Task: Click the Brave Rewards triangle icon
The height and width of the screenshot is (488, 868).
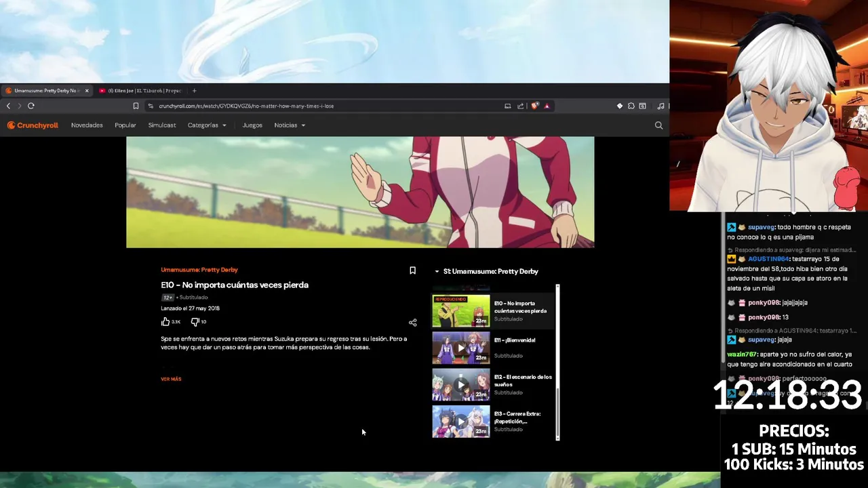Action: click(547, 106)
